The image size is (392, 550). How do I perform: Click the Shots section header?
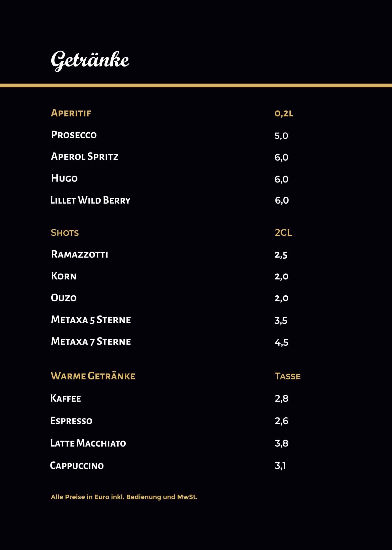pos(65,233)
